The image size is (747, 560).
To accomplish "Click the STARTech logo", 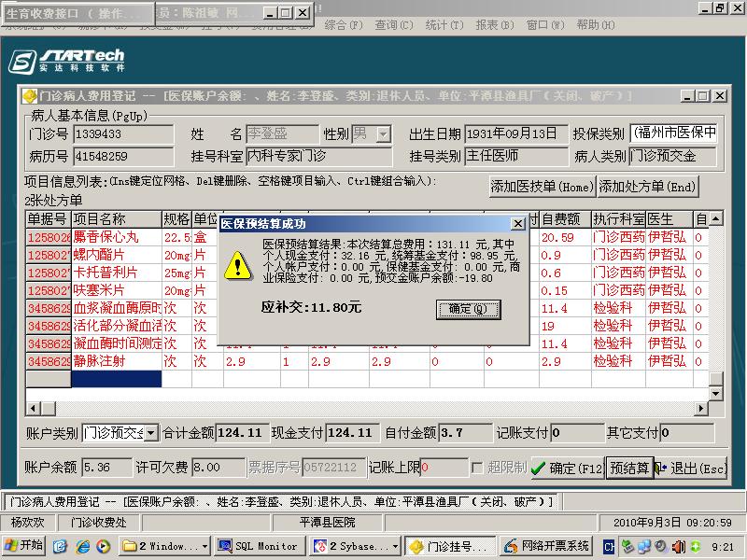I will coord(66,62).
